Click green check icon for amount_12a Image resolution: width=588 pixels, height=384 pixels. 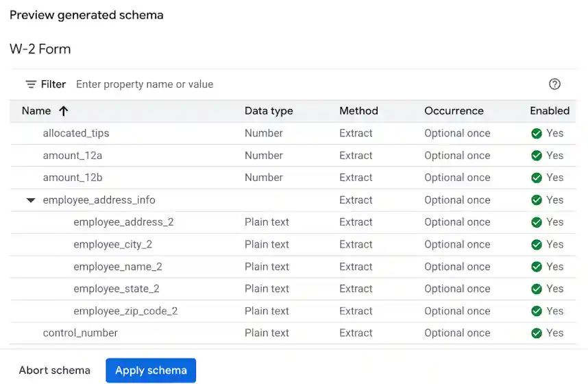click(537, 156)
